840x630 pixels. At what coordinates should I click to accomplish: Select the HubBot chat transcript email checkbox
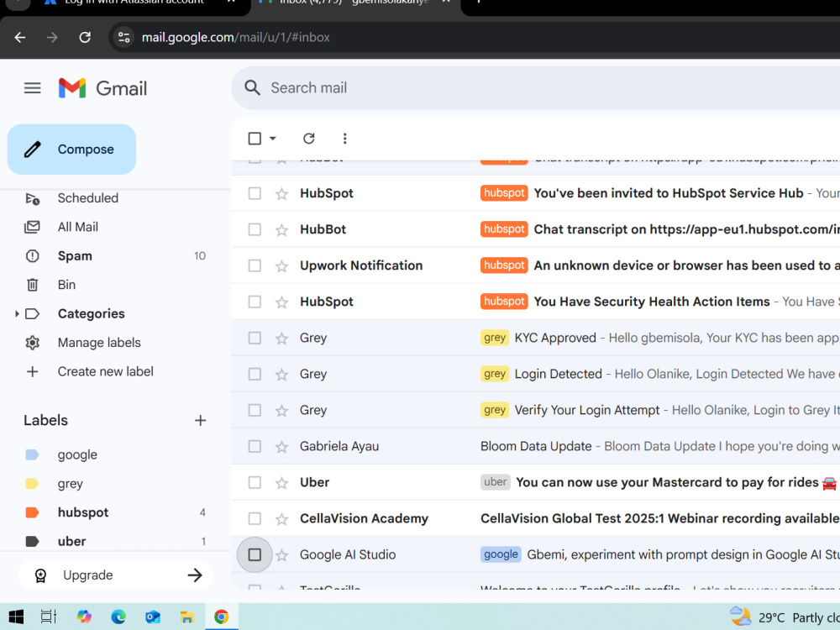point(255,230)
